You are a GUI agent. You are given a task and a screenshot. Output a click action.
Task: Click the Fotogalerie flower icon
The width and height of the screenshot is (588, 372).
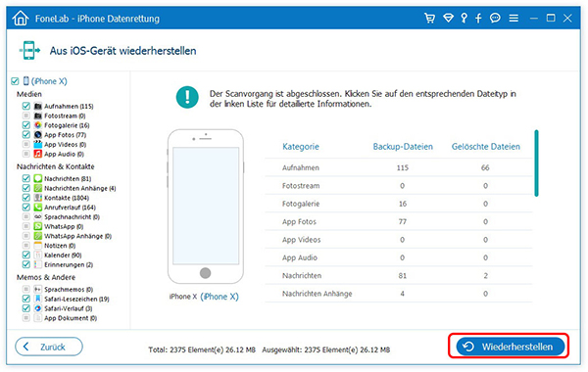pos(38,125)
